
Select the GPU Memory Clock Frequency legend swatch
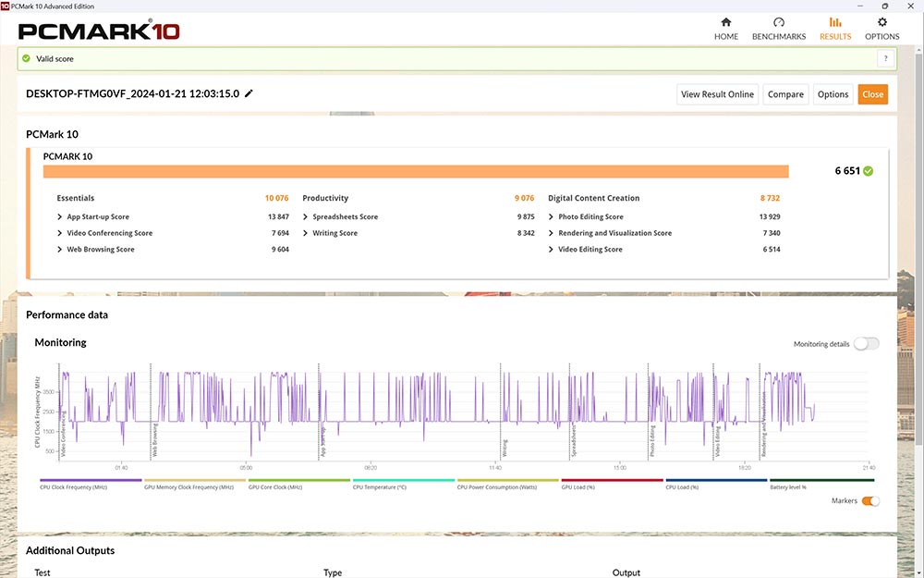tap(195, 480)
